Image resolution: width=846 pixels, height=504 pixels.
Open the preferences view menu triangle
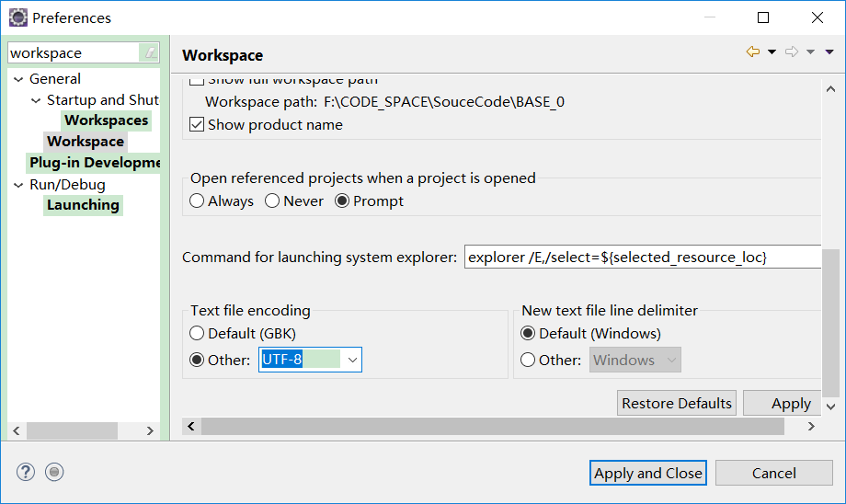pos(829,52)
